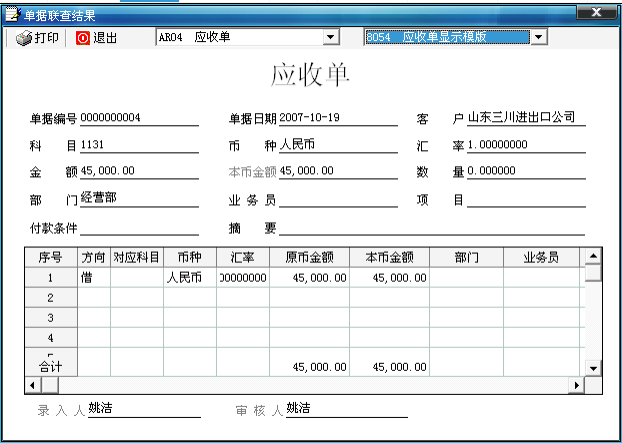Click the notepad icon in the title bar
The height and width of the screenshot is (443, 622).
click(12, 15)
